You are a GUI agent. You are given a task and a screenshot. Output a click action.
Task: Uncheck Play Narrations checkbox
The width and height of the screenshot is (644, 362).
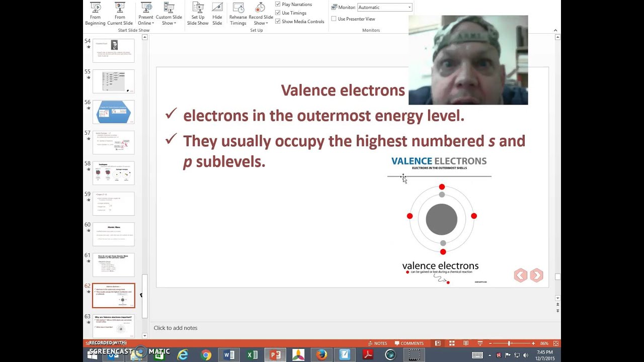(x=278, y=5)
